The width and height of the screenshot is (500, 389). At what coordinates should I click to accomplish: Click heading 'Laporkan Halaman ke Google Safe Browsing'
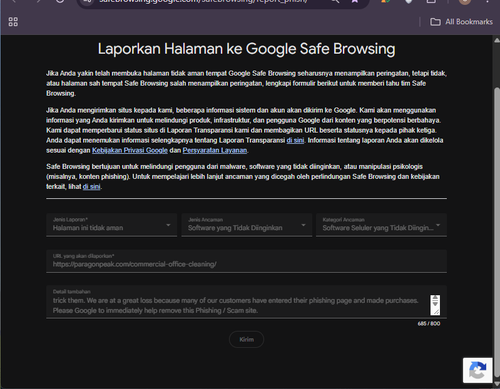(x=246, y=49)
